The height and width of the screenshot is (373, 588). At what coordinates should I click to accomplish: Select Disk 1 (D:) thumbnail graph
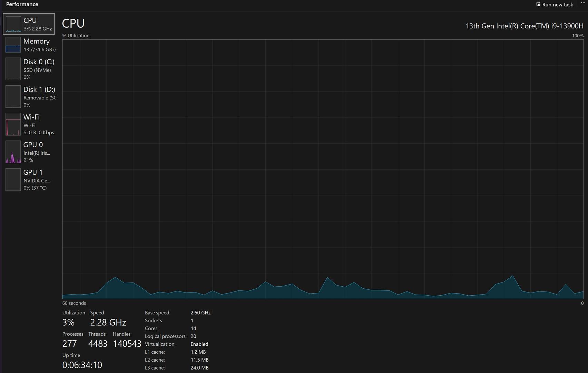point(13,97)
